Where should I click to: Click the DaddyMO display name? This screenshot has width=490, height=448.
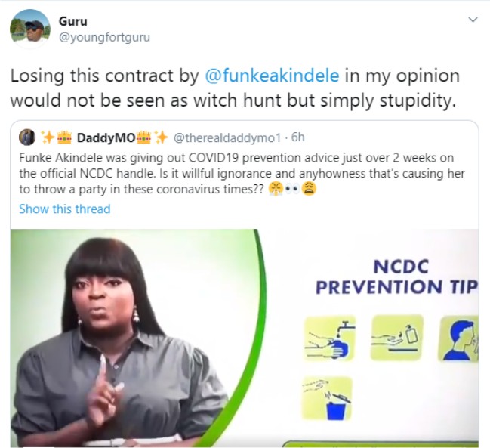click(106, 137)
